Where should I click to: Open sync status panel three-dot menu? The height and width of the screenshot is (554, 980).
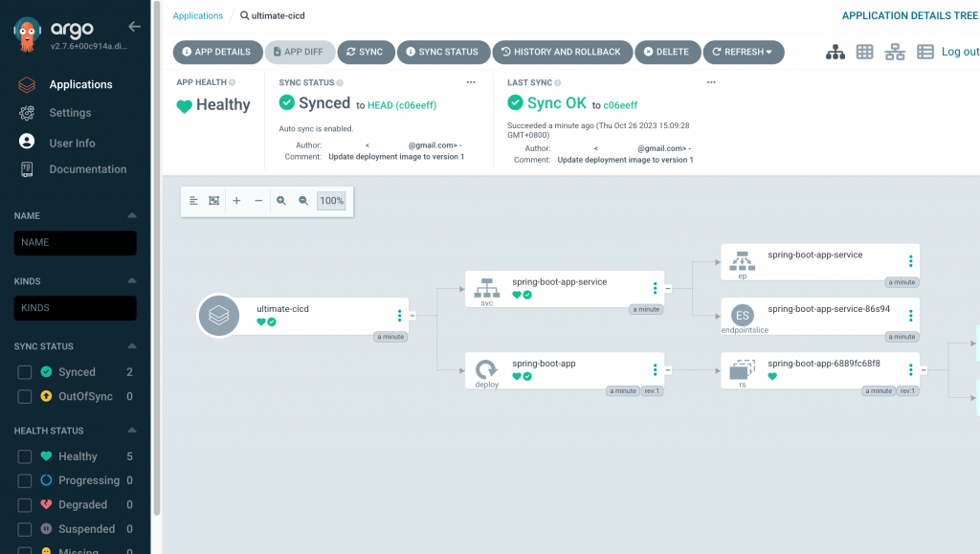click(471, 82)
